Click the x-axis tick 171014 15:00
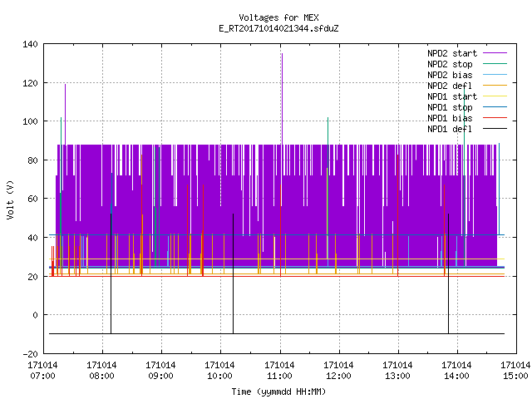 click(x=515, y=371)
